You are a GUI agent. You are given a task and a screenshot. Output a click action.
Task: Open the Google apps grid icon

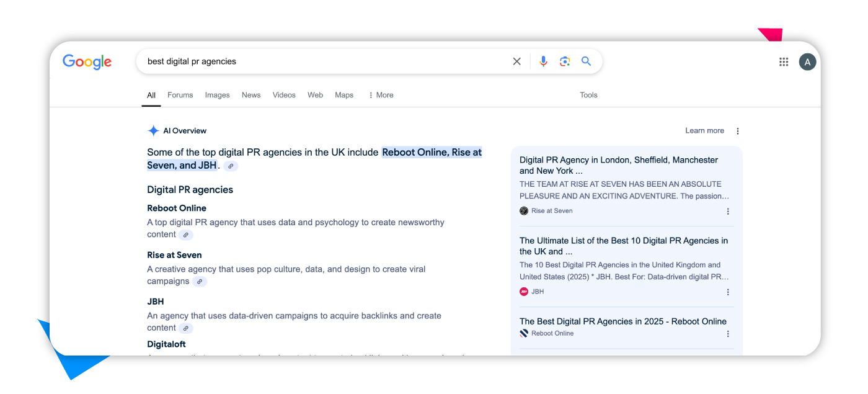[x=784, y=61]
